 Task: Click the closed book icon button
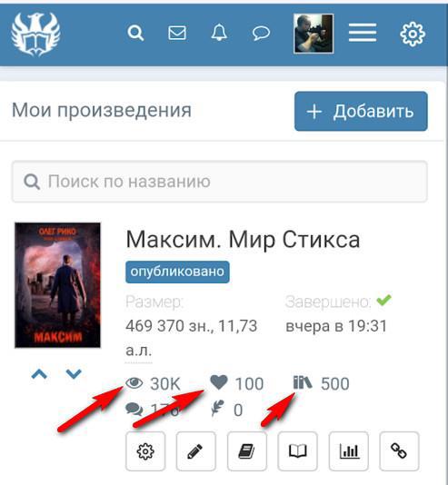[x=247, y=451]
